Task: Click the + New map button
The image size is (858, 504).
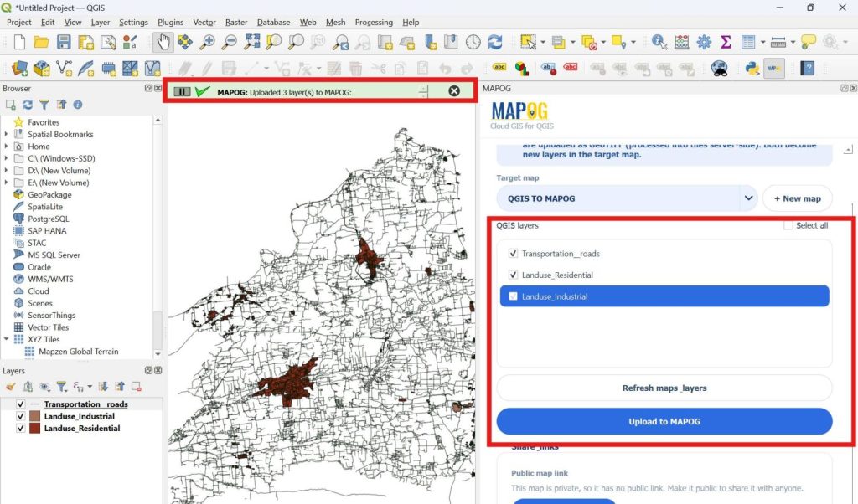Action: coord(798,198)
